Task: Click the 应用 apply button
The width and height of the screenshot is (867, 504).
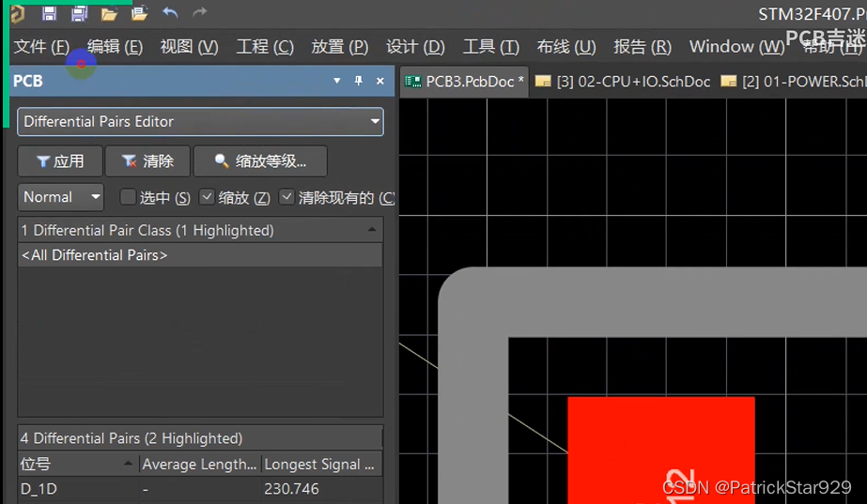Action: pos(60,161)
